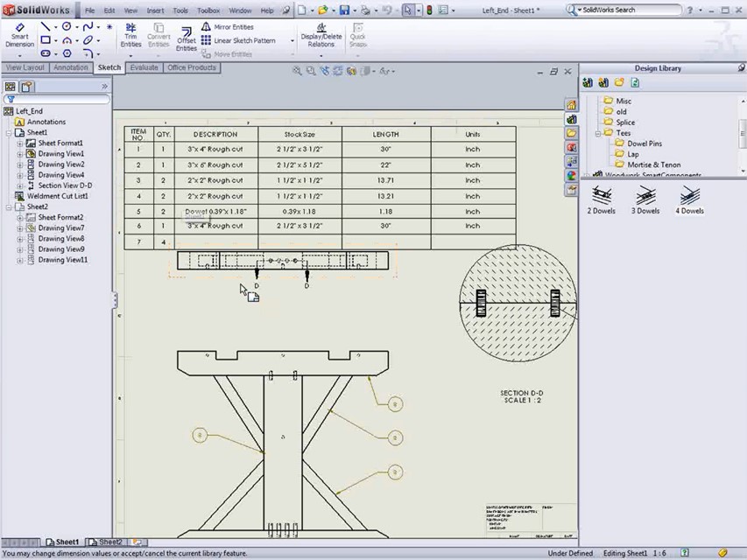The height and width of the screenshot is (560, 747).
Task: Click the Save toolbar icon
Action: point(345,10)
